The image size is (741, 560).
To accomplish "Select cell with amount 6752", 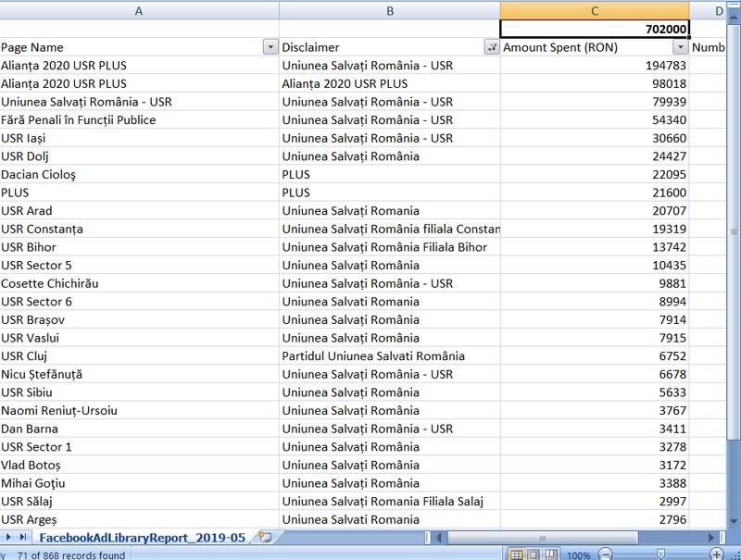I will [x=595, y=356].
